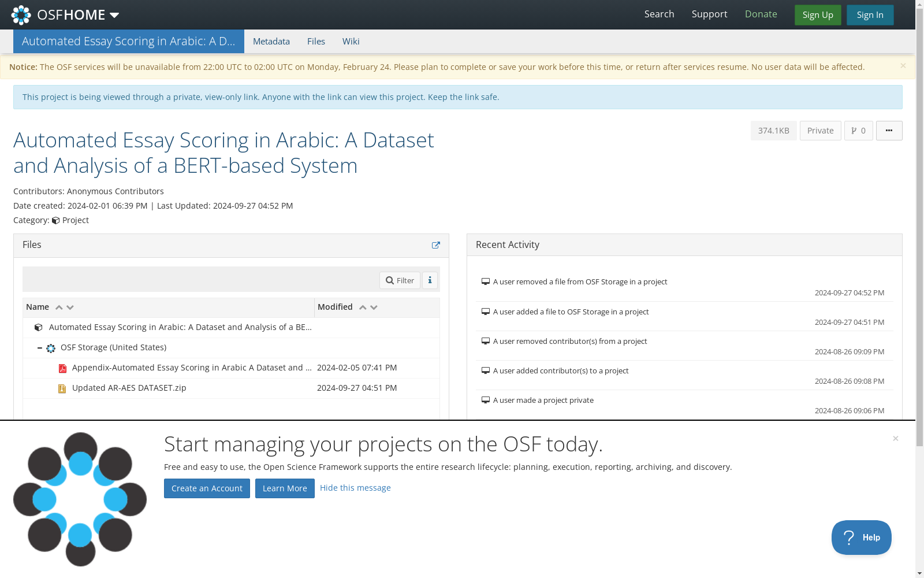Open the Help chat widget
924x578 pixels.
[x=861, y=538]
